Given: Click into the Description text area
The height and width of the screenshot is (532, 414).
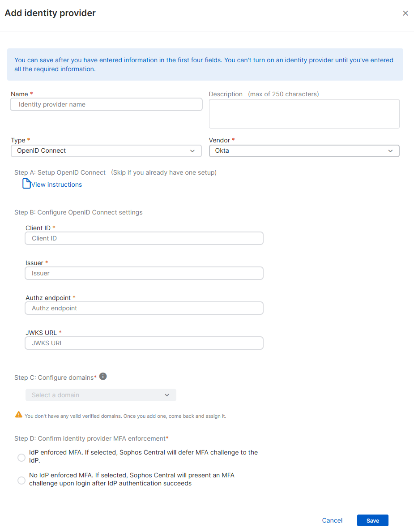Looking at the screenshot, I should point(304,114).
